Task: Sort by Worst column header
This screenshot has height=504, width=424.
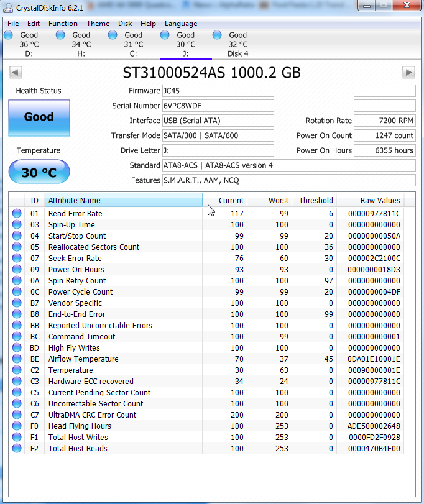Action: pos(269,200)
